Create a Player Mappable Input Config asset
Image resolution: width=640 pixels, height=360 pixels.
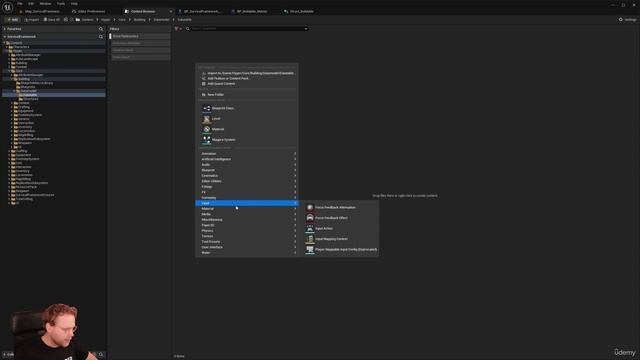[x=340, y=249]
